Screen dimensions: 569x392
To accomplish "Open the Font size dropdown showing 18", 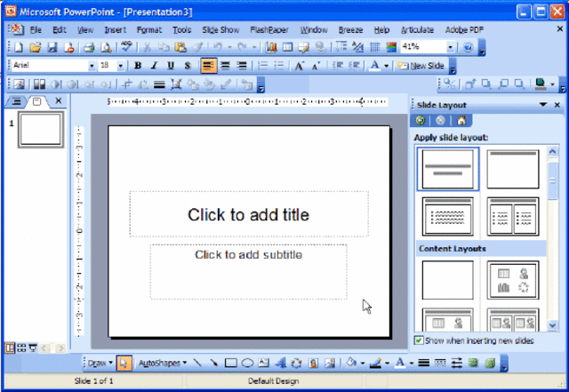I will point(121,66).
